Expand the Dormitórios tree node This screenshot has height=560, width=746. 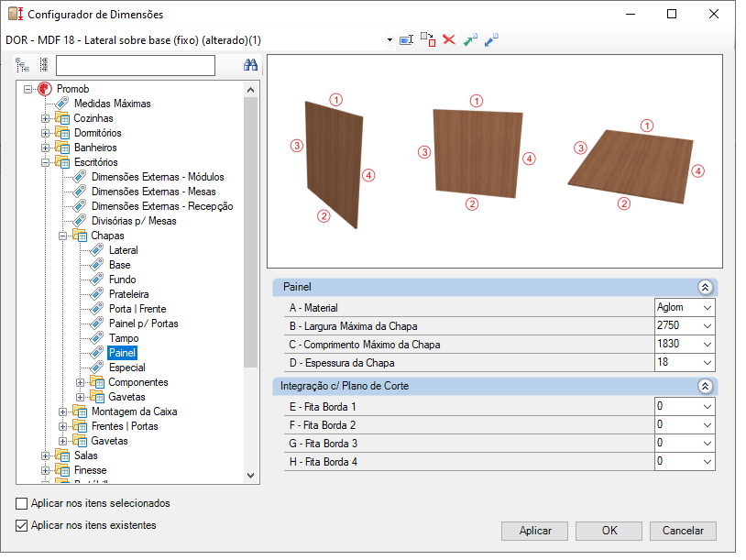pyautogui.click(x=45, y=133)
